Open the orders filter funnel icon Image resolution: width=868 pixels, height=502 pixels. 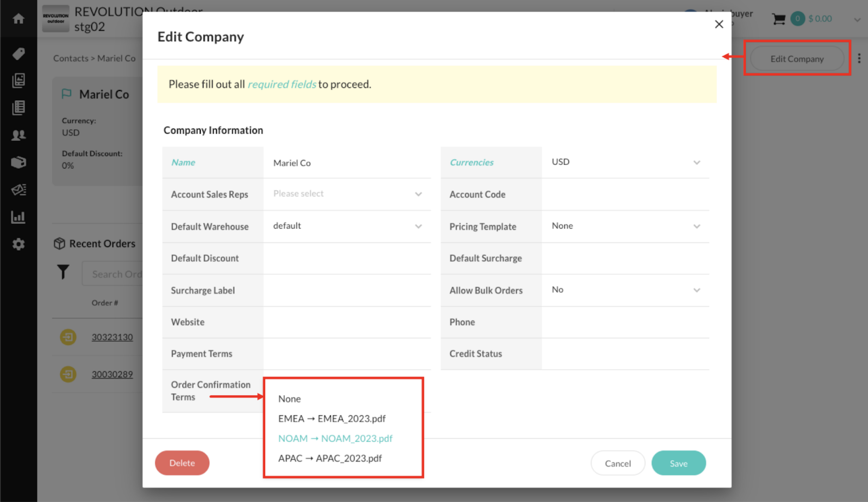point(63,272)
